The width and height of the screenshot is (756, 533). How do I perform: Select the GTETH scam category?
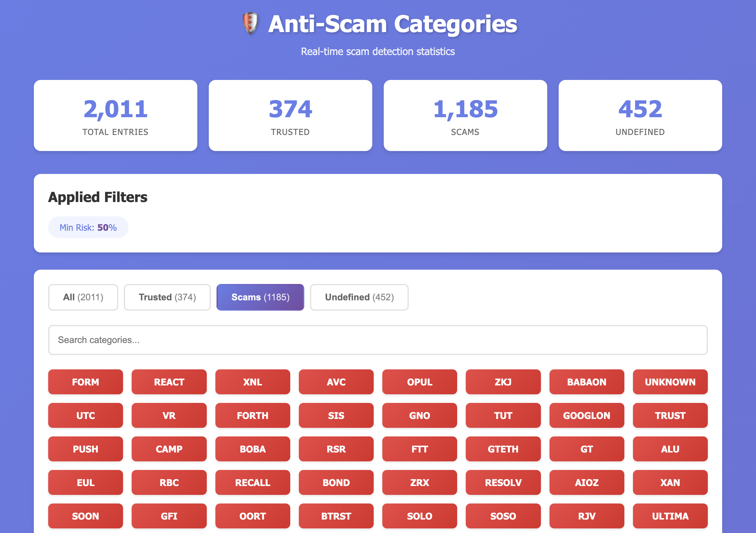(x=503, y=449)
